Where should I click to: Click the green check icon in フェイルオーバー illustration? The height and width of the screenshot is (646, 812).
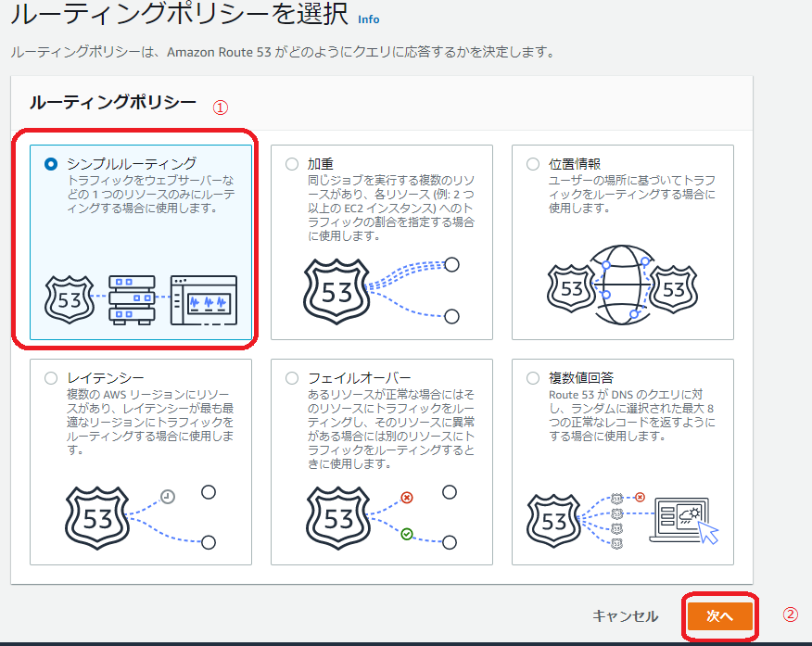407,534
